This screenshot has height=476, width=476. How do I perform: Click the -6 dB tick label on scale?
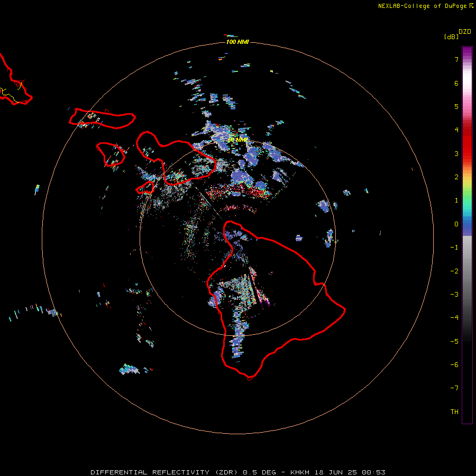coord(454,365)
